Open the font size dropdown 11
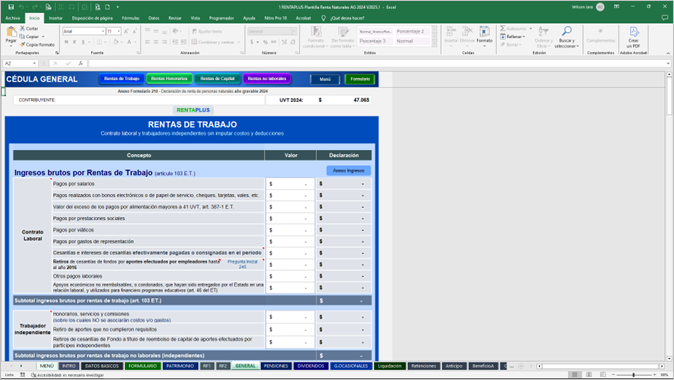 pos(119,31)
